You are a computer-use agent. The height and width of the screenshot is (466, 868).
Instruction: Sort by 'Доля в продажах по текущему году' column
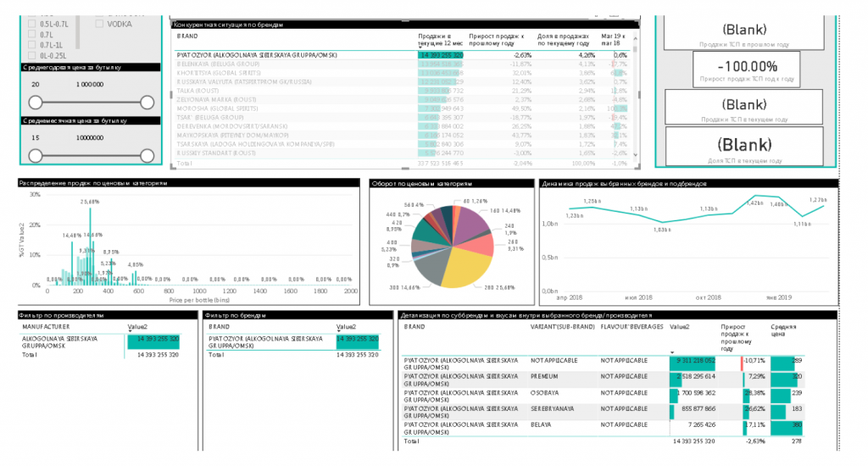coord(563,39)
